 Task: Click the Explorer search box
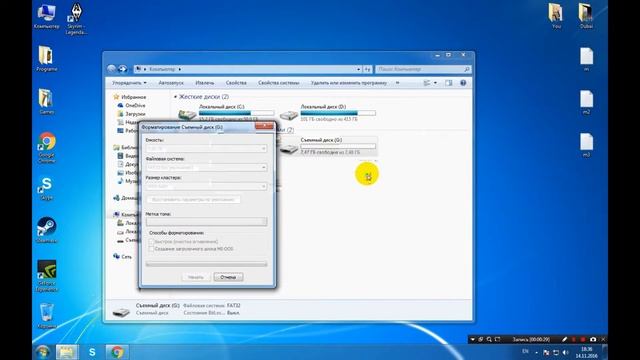pyautogui.click(x=423, y=69)
